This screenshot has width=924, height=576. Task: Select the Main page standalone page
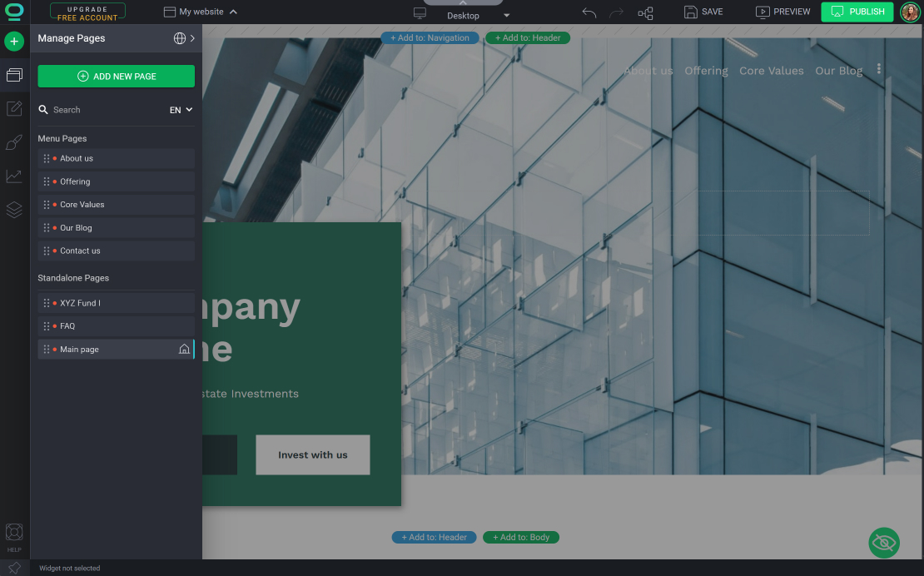[x=116, y=350]
